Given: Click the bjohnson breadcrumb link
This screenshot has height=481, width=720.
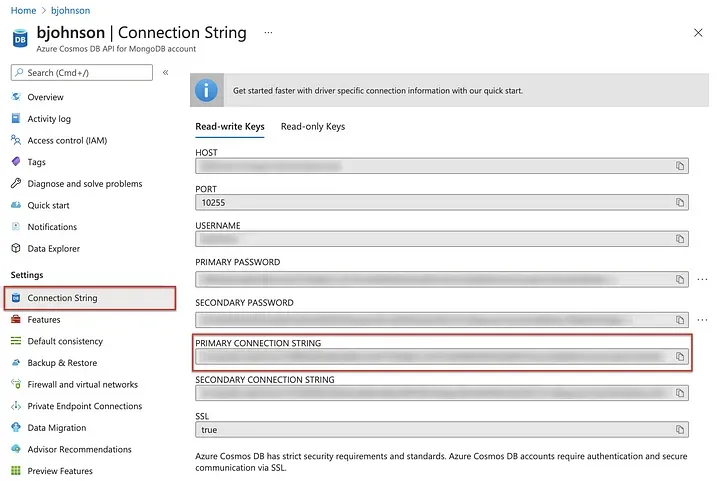Looking at the screenshot, I should [x=70, y=10].
